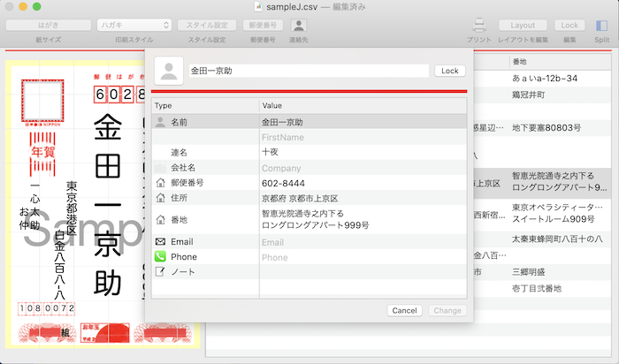Image resolution: width=619 pixels, height=364 pixels.
Task: Click the printer icon to print
Action: pyautogui.click(x=479, y=26)
